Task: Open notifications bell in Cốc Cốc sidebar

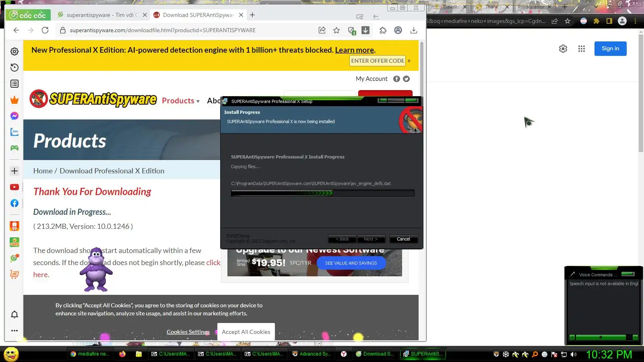Action: (14, 315)
